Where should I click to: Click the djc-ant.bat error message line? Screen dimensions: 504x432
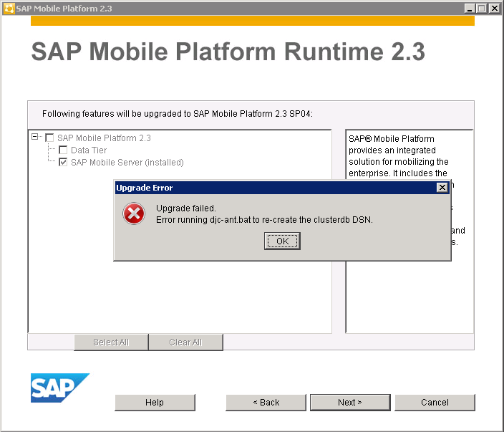[x=264, y=220]
